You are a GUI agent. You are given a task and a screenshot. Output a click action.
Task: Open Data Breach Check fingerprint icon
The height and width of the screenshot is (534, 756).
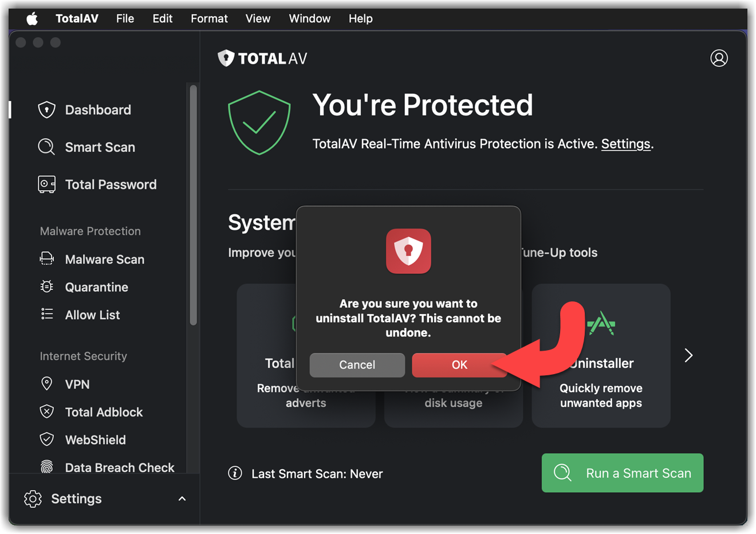tap(46, 467)
